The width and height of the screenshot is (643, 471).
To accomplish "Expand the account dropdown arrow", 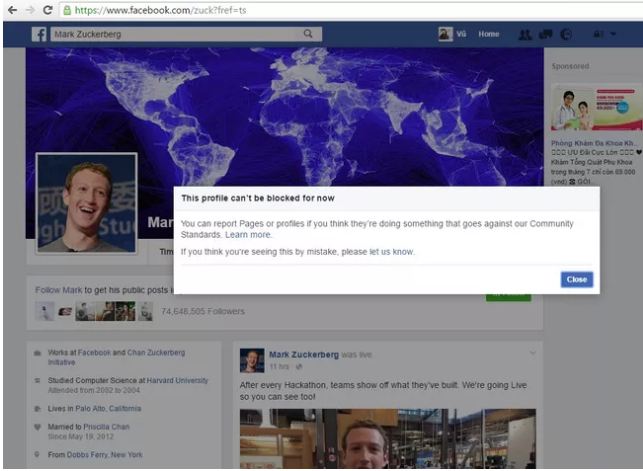I will pyautogui.click(x=613, y=34).
